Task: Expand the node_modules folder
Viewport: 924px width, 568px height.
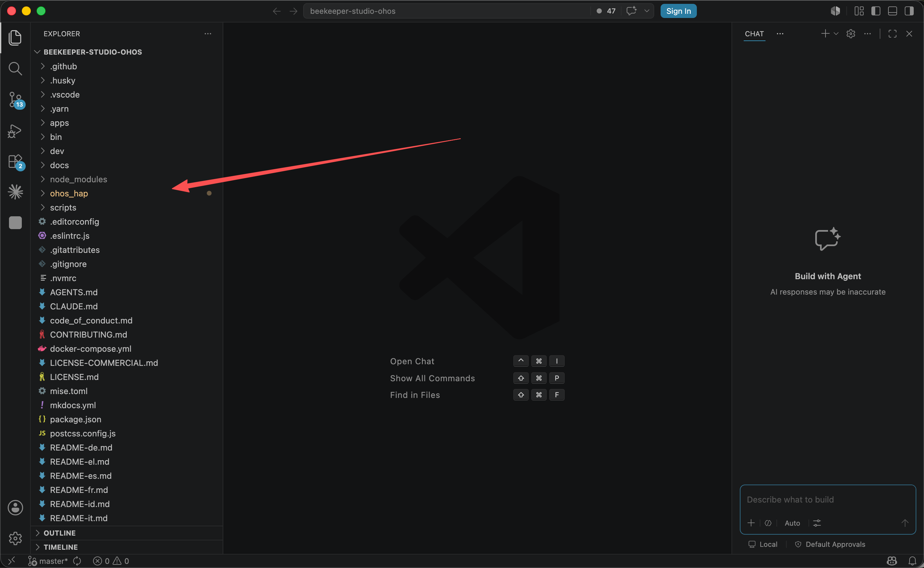Action: (127, 179)
